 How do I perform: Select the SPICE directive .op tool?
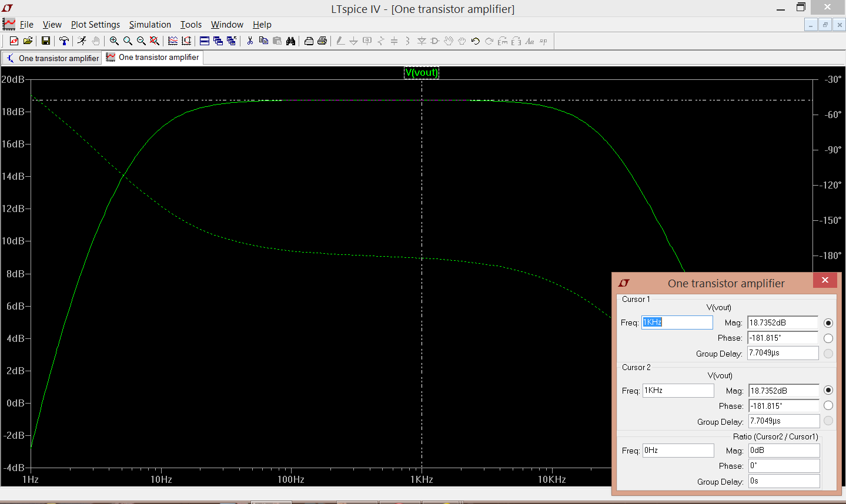543,41
